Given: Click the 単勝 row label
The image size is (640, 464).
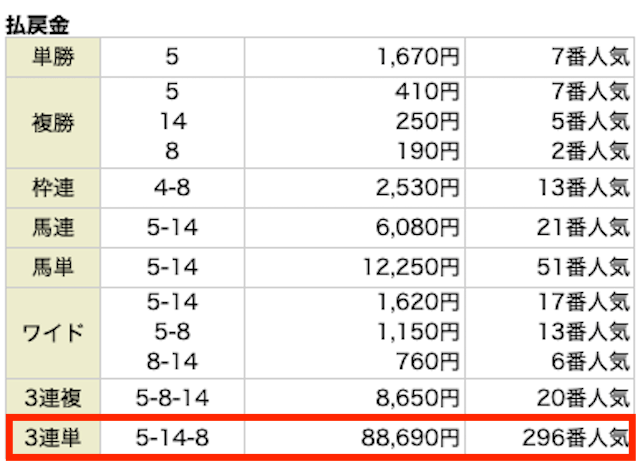Looking at the screenshot, I should (53, 58).
